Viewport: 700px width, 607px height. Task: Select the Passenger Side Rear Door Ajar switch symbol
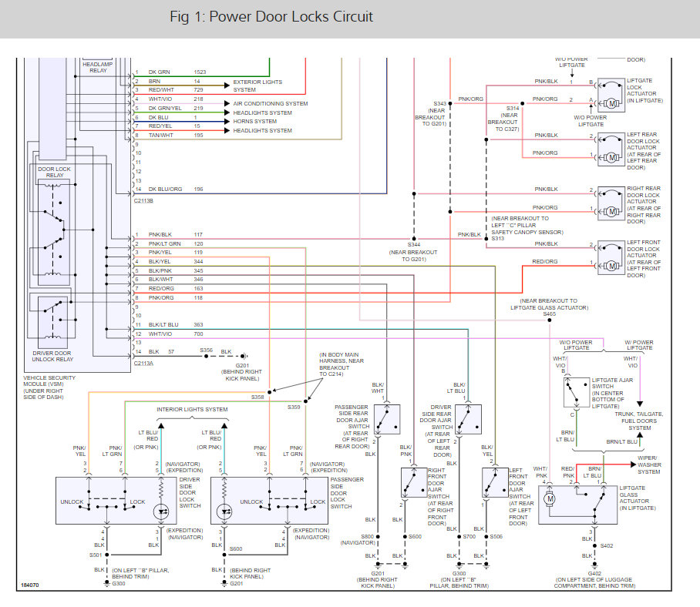point(386,420)
